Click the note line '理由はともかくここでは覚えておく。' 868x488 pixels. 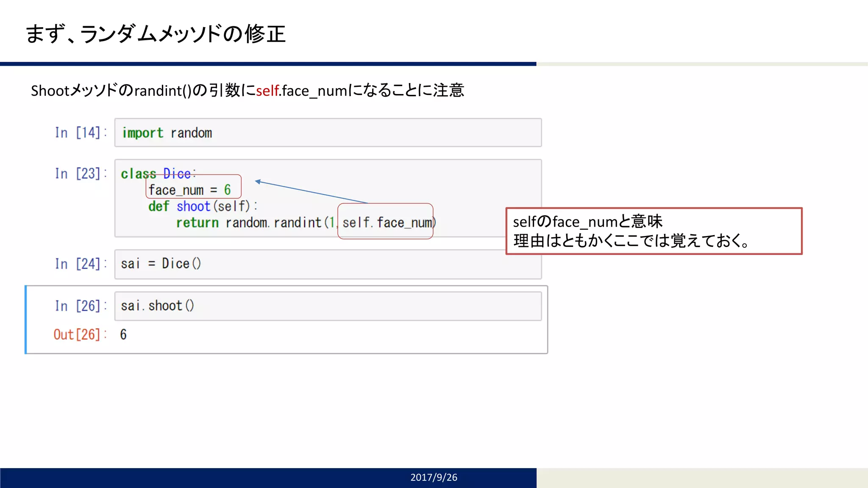[632, 241]
